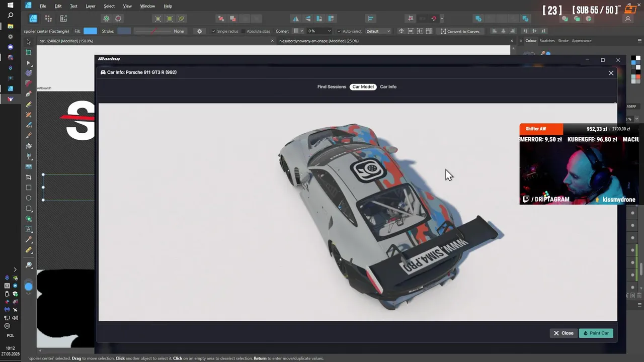Select the Artistic Text tool
This screenshot has width=644, height=362.
29,229
